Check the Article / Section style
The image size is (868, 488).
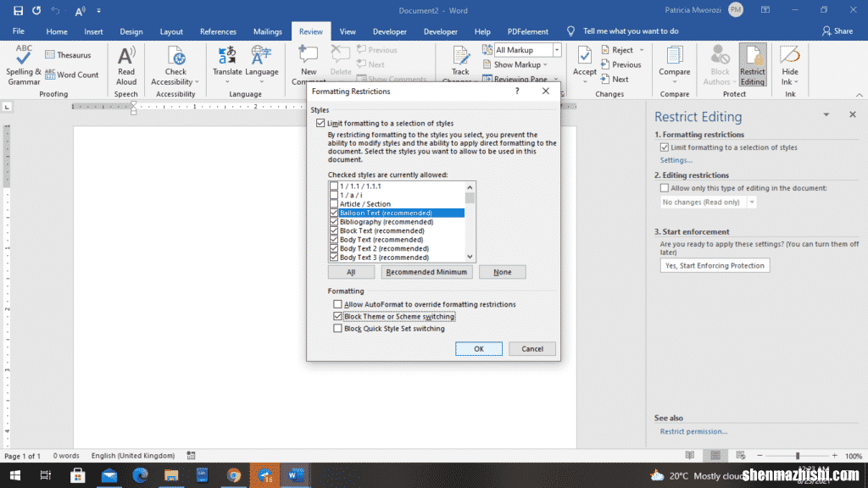coord(334,204)
